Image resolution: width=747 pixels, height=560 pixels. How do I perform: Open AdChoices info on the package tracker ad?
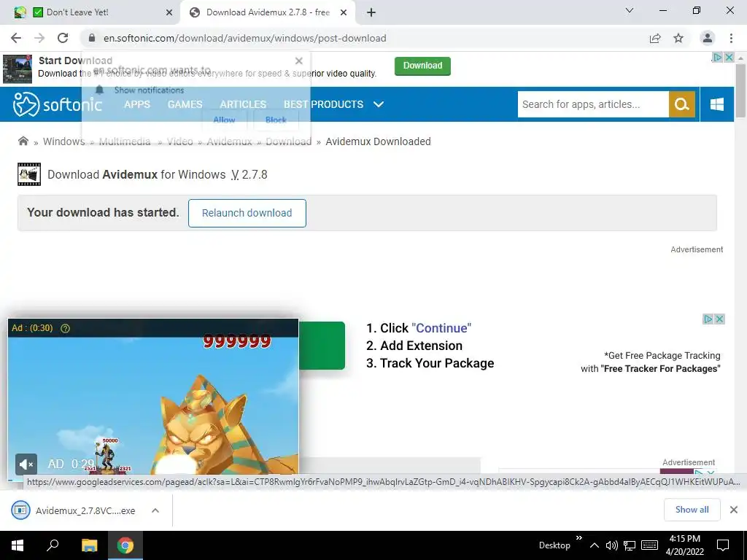tap(708, 319)
